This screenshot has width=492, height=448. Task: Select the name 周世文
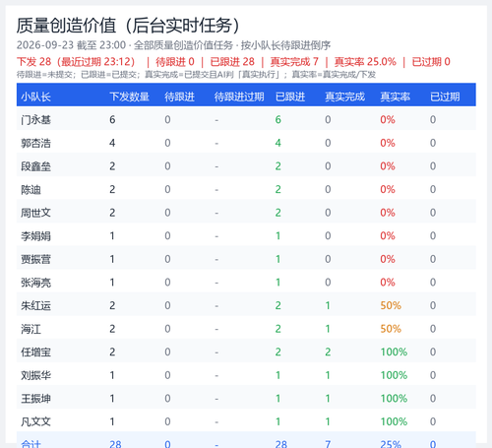tap(35, 213)
